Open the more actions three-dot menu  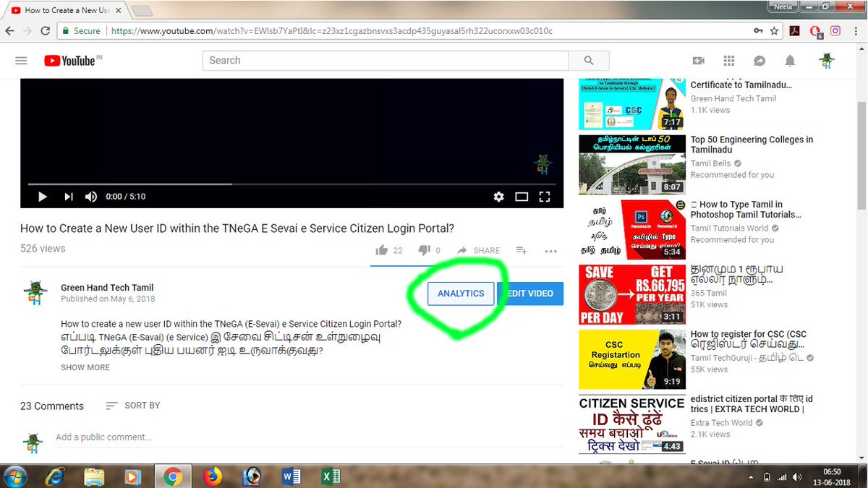(x=551, y=251)
